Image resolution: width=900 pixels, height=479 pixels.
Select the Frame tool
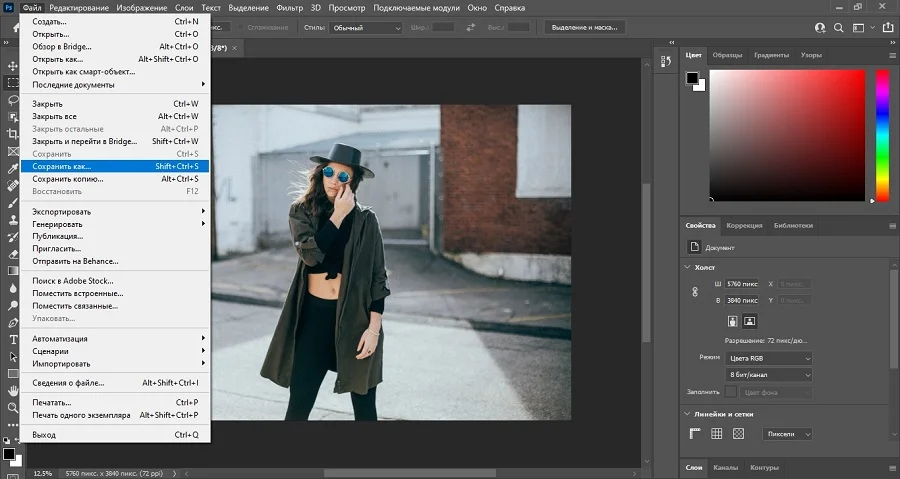click(x=13, y=151)
